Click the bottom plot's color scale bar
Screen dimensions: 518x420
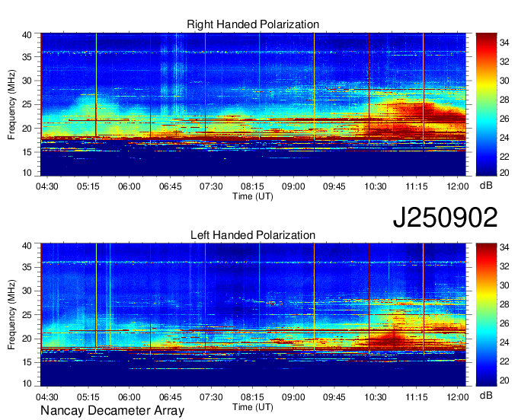pyautogui.click(x=486, y=315)
